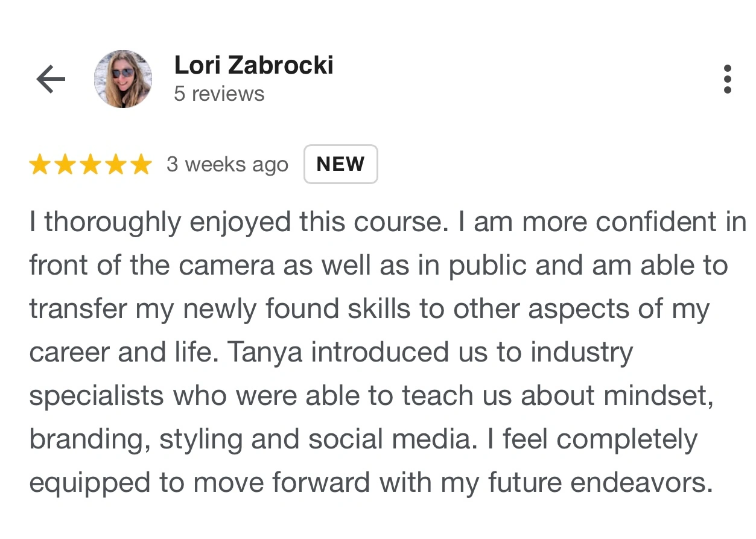
Task: Click the word "camera" in the review
Action: 229,266
